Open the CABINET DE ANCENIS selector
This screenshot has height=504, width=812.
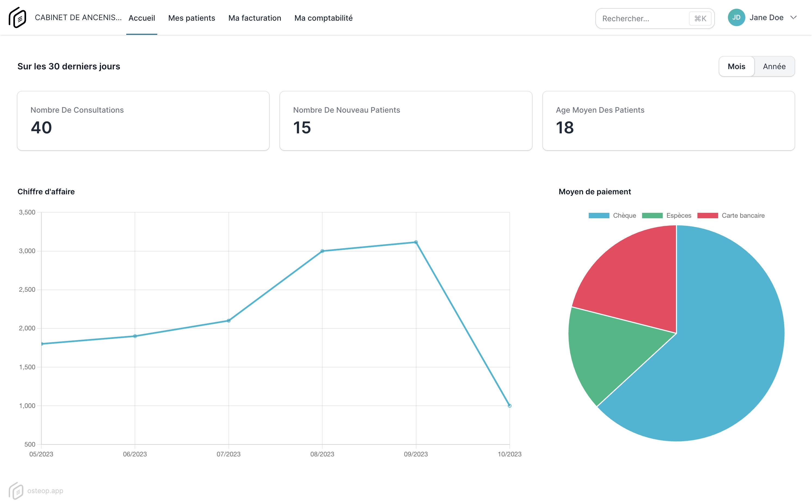click(78, 18)
